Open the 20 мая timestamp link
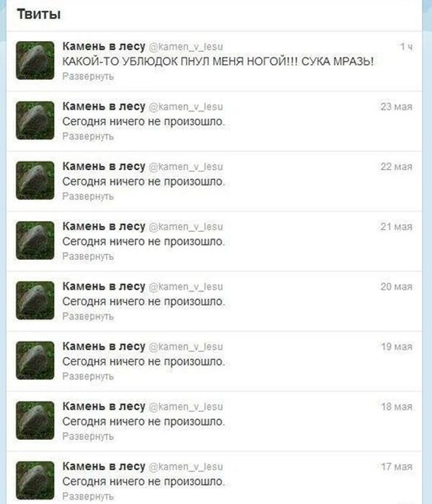Image resolution: width=432 pixels, height=504 pixels. point(396,287)
